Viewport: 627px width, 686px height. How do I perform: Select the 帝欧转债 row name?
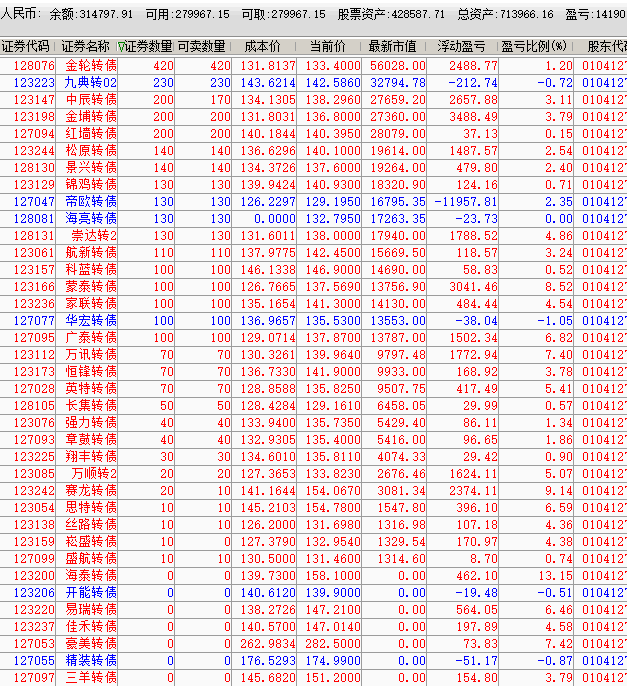click(91, 202)
